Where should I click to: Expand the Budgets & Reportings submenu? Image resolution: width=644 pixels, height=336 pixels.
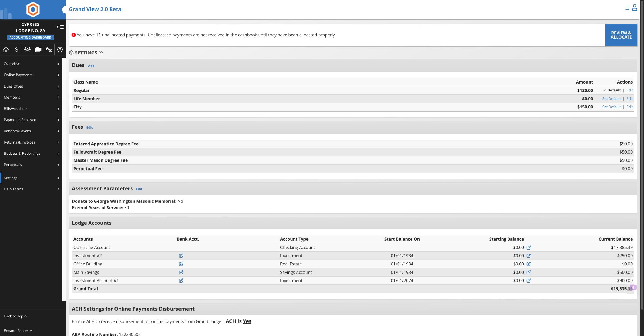point(31,154)
